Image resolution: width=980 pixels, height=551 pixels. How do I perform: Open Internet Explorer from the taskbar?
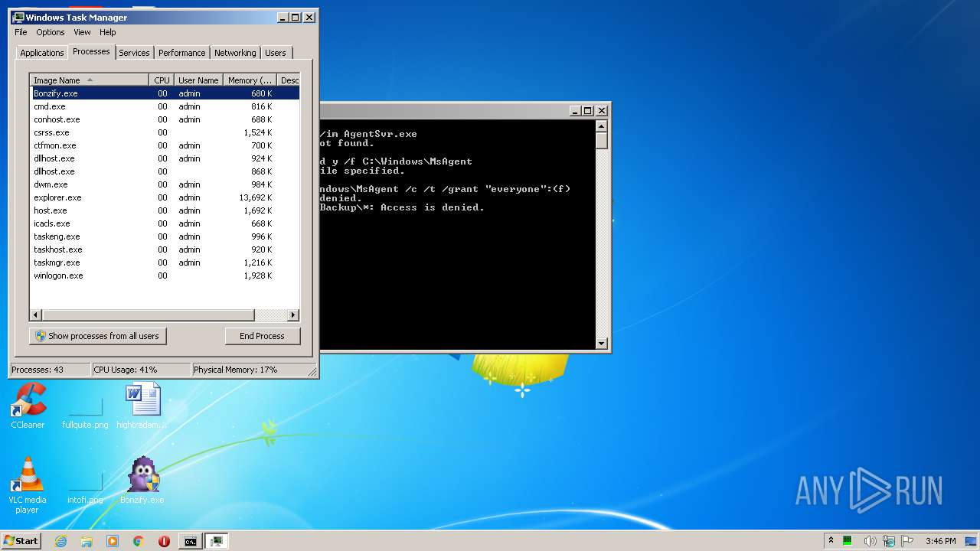[x=61, y=541]
